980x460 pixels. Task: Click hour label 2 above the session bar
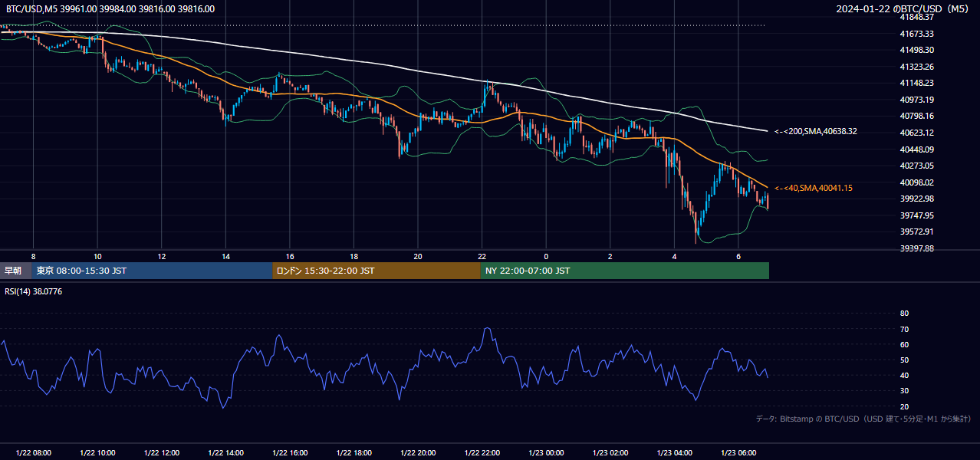click(x=610, y=256)
